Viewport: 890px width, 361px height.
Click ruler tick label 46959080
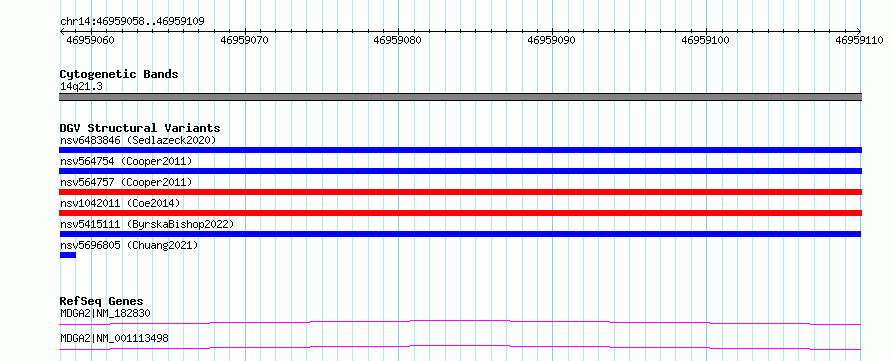[398, 40]
